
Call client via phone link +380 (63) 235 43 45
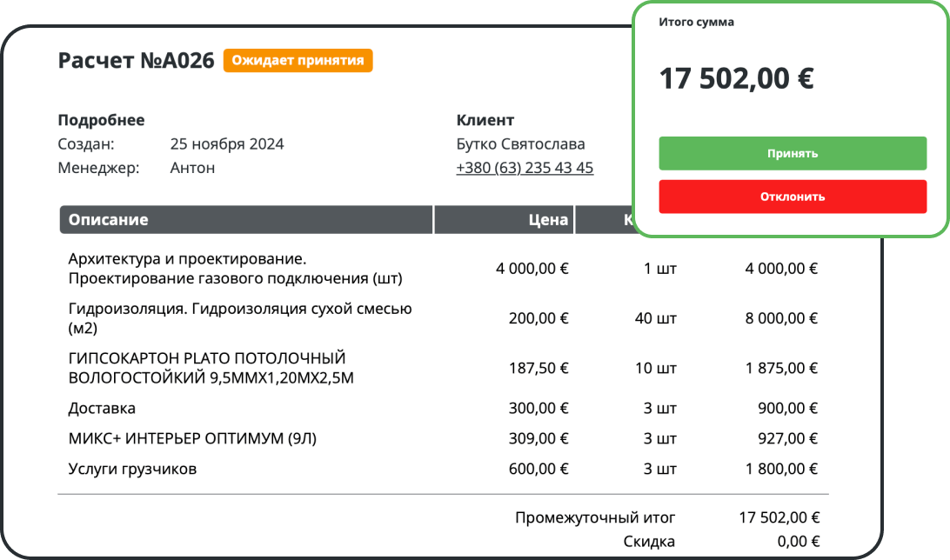pos(525,168)
